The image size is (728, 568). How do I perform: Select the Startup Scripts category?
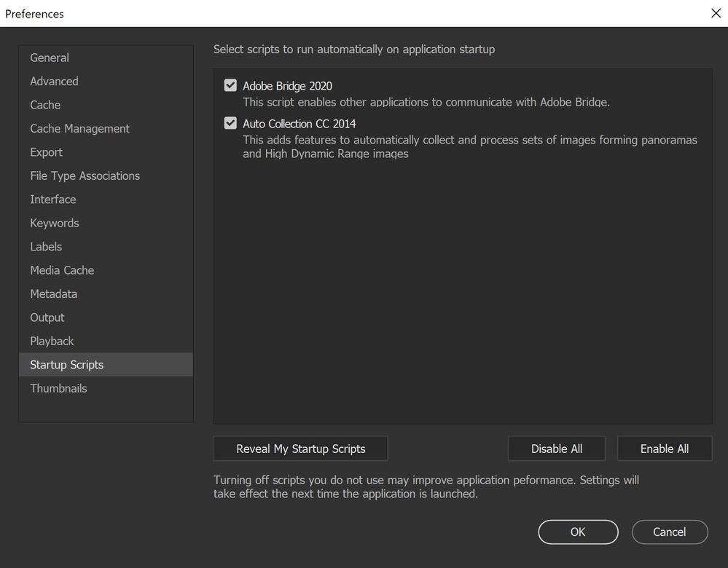[x=106, y=365]
